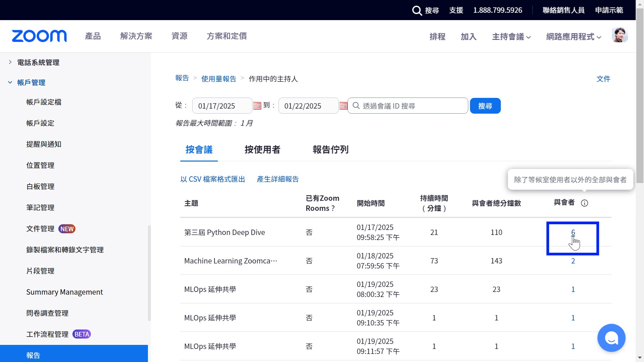644x362 pixels.
Task: Click 聯絡銷售人員 in top bar
Action: pos(563,10)
